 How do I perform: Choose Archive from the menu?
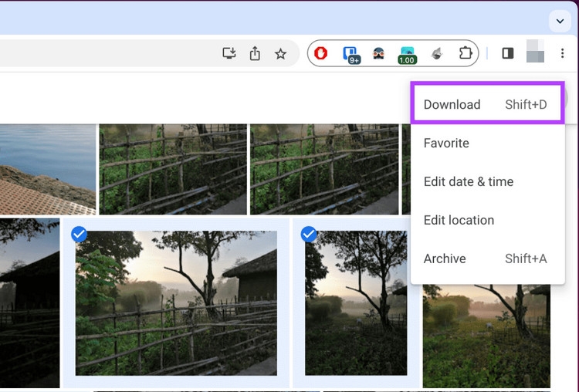click(487, 259)
